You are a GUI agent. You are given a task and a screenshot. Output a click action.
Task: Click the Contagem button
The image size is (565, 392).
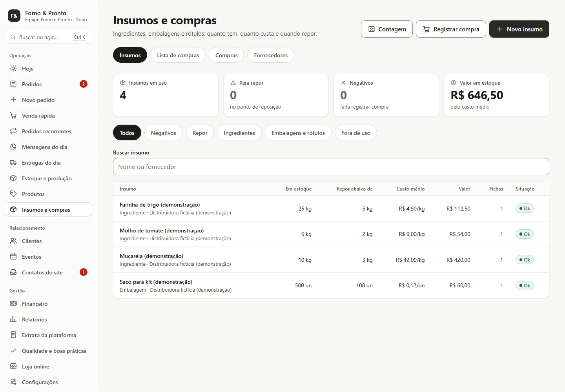387,29
